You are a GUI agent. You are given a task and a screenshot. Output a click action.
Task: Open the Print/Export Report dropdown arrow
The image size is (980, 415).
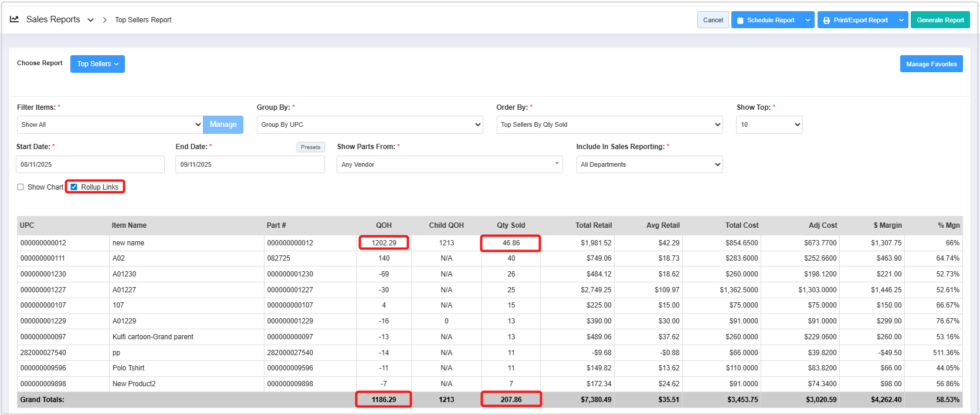coord(901,20)
